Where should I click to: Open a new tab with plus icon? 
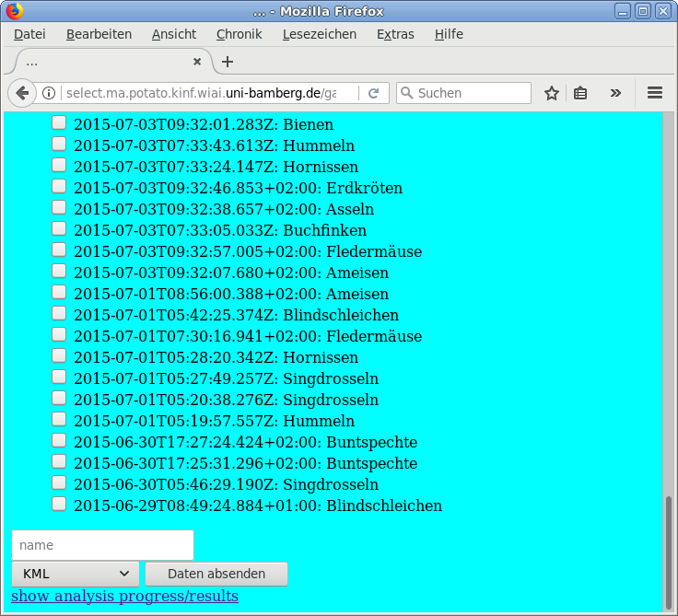coord(228,62)
